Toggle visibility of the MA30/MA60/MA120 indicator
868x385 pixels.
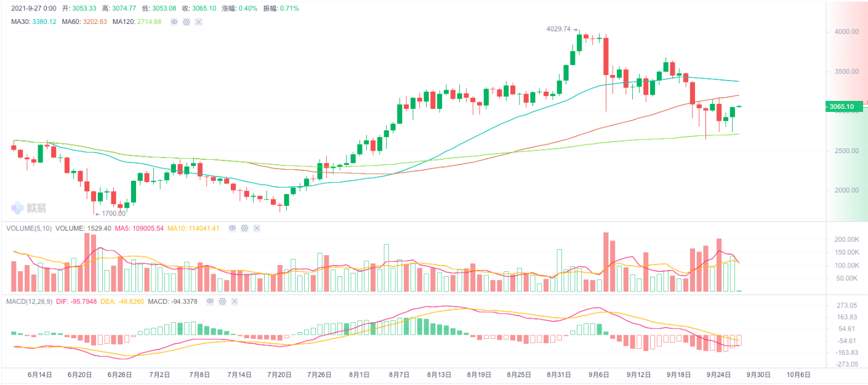[174, 22]
